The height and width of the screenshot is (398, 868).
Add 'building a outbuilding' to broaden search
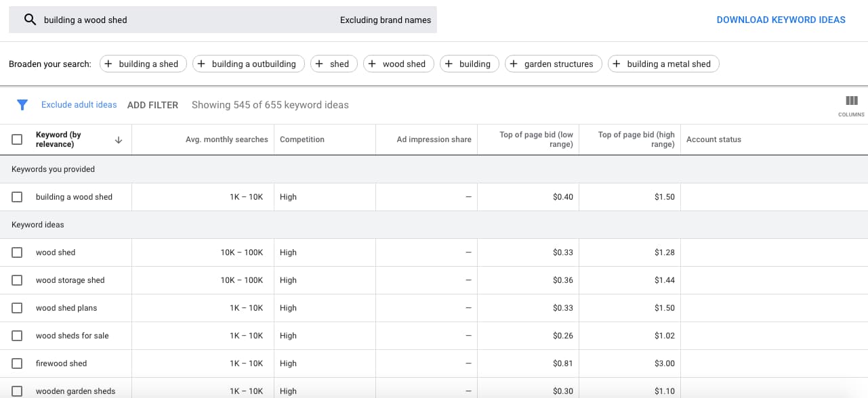[x=249, y=64]
